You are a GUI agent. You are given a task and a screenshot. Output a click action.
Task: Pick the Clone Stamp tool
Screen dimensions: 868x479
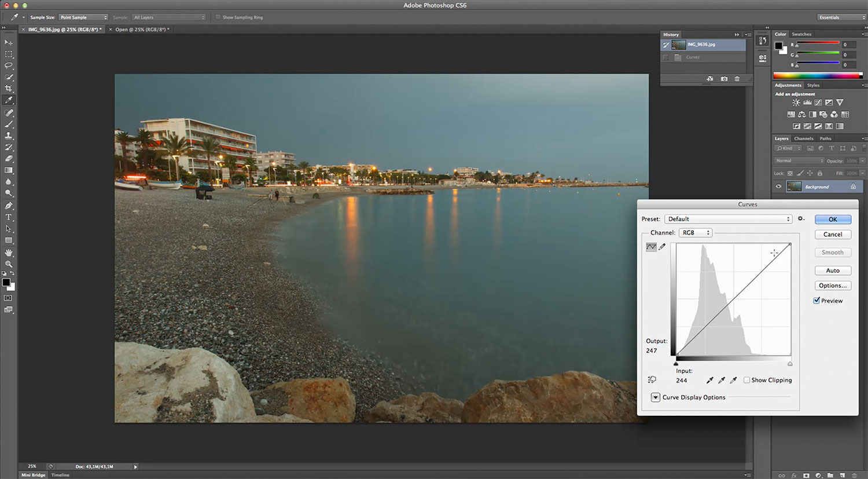(x=9, y=136)
